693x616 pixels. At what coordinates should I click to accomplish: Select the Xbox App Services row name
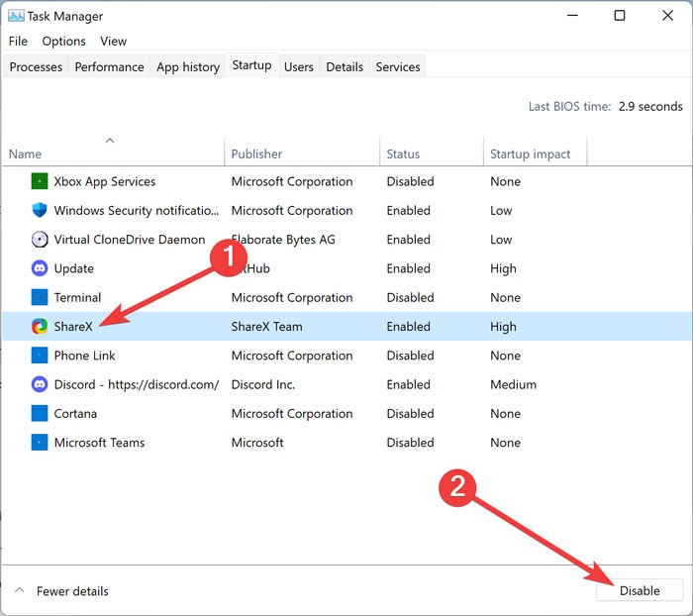[105, 181]
